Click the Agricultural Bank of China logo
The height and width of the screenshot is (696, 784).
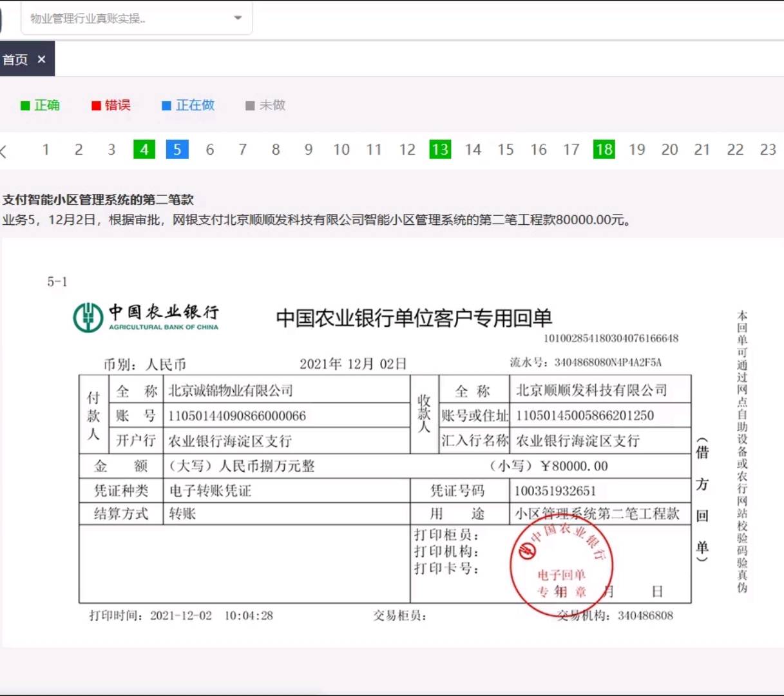[x=146, y=317]
